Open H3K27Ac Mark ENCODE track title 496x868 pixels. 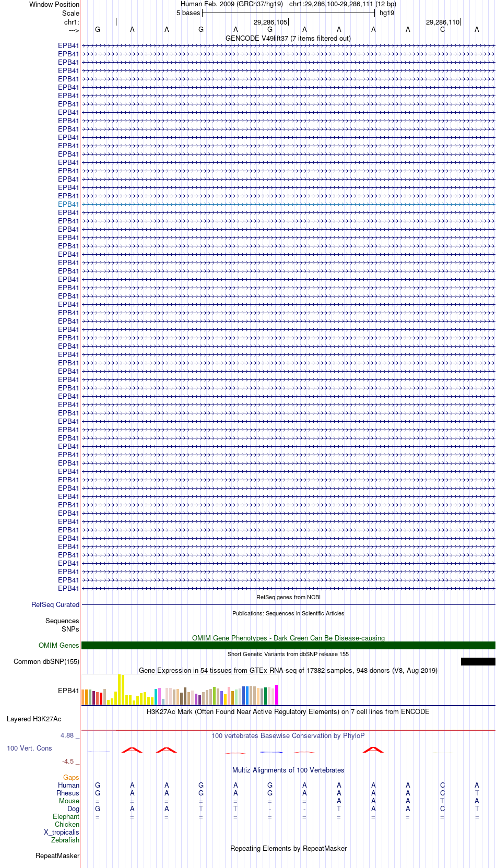288,712
